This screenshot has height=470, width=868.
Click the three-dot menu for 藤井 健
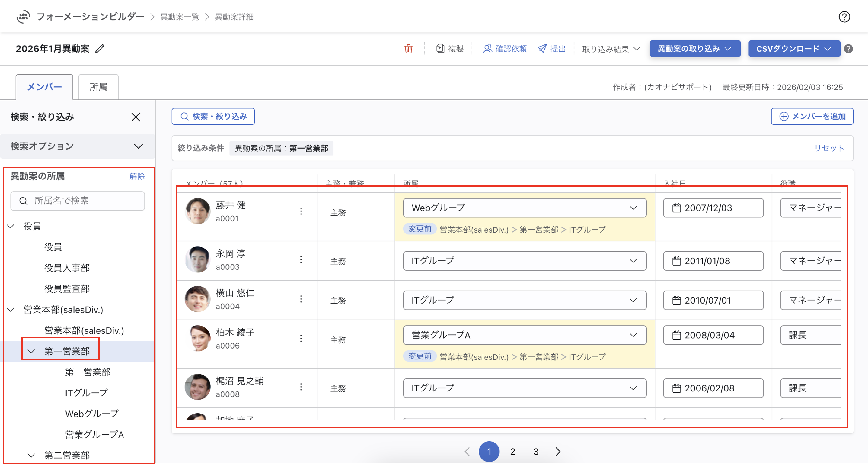(x=301, y=211)
